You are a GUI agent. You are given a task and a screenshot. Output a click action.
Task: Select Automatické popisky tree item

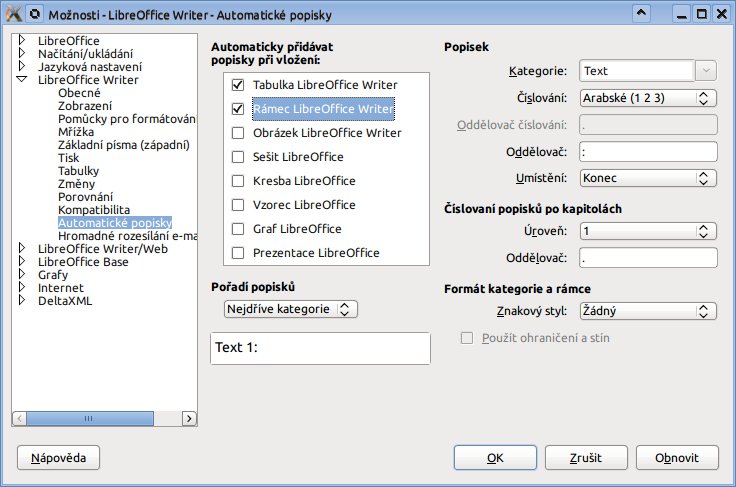pyautogui.click(x=115, y=223)
